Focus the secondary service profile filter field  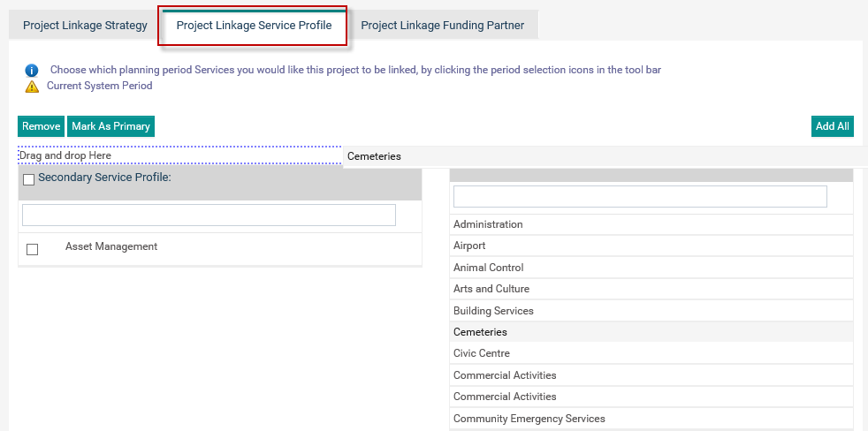click(209, 215)
